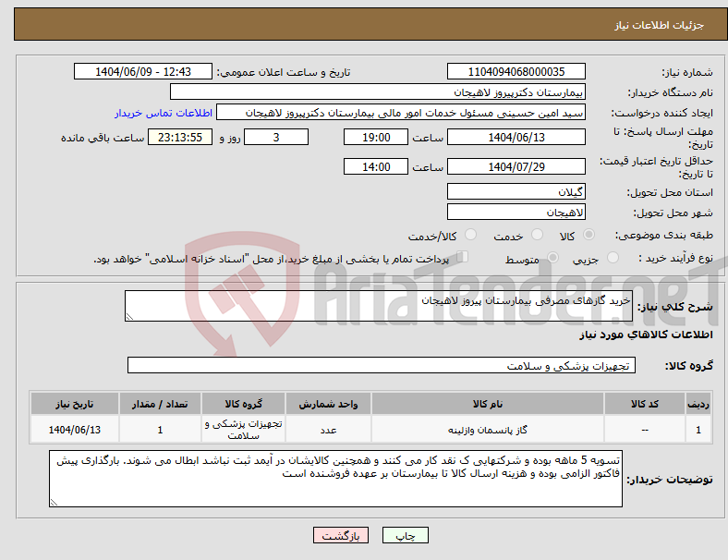Click the چاپ print button
Viewport: 728px width, 560px height.
click(406, 535)
